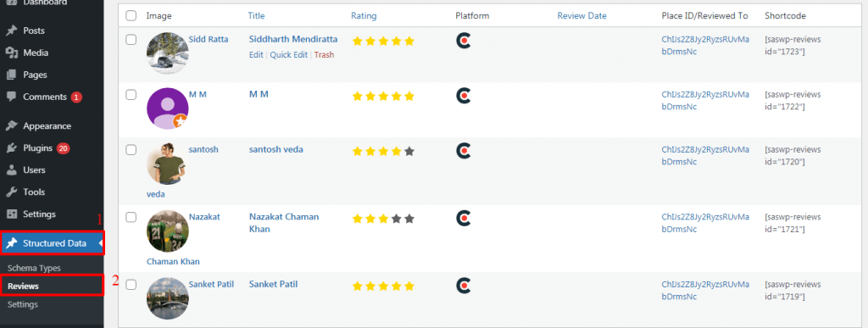Toggle the select-all checkbox in table header

tap(131, 16)
